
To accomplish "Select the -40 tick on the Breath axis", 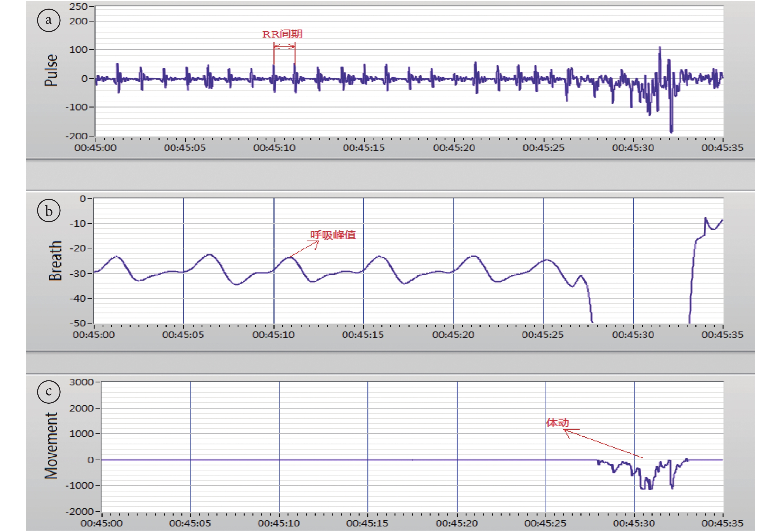I will pos(78,298).
